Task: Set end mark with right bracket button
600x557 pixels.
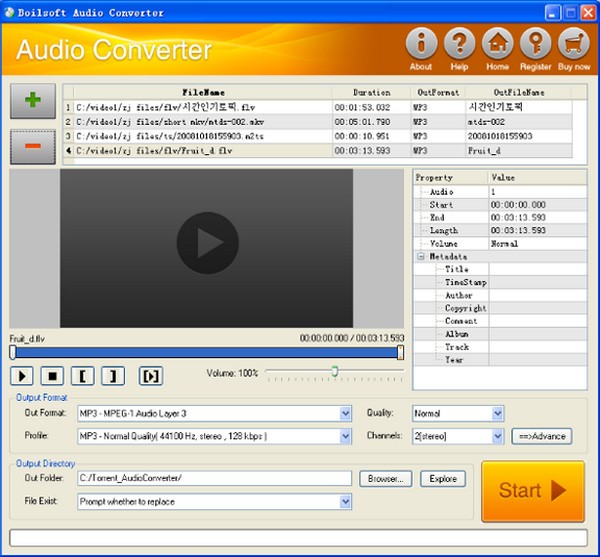Action: coord(115,376)
